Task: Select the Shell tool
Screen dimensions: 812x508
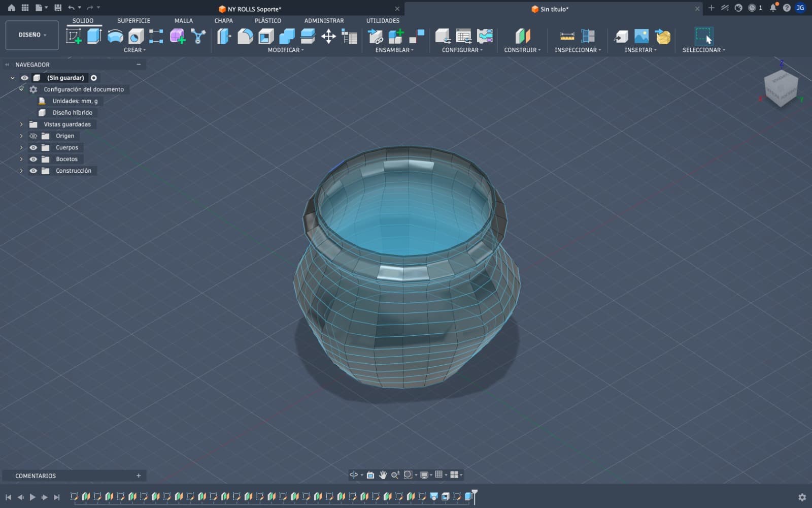Action: pos(266,36)
